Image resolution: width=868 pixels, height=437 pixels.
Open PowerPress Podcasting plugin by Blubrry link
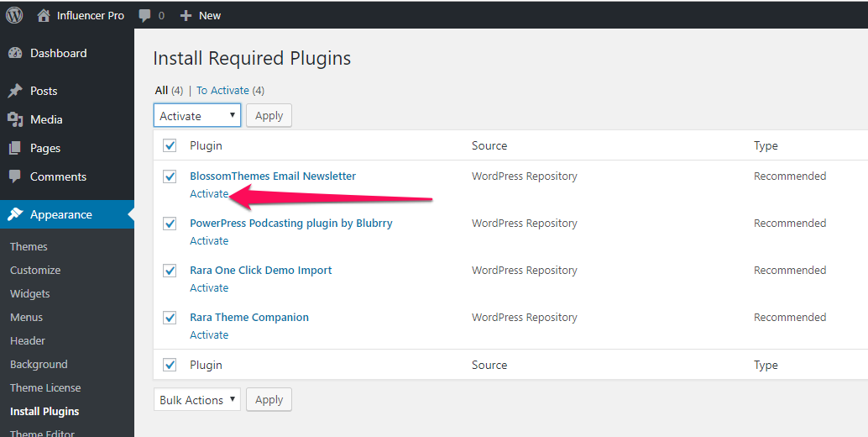291,224
